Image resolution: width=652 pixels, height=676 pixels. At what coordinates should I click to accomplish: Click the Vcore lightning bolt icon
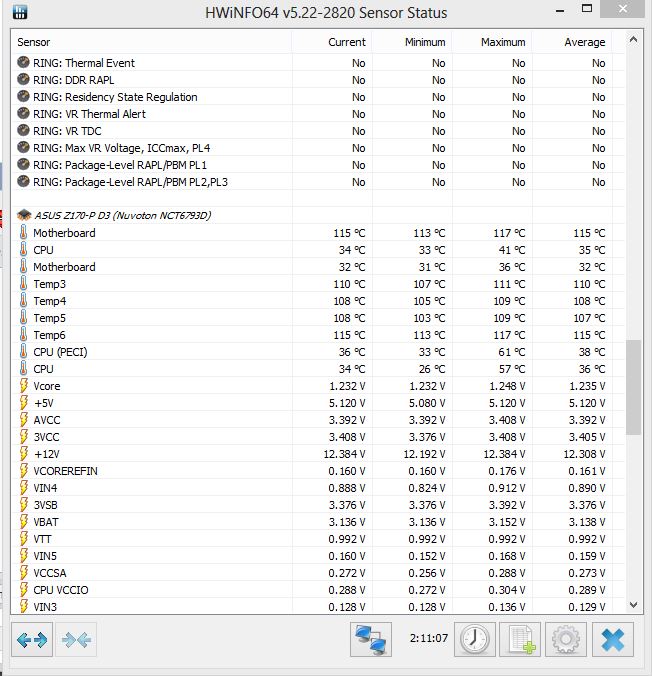(x=24, y=385)
